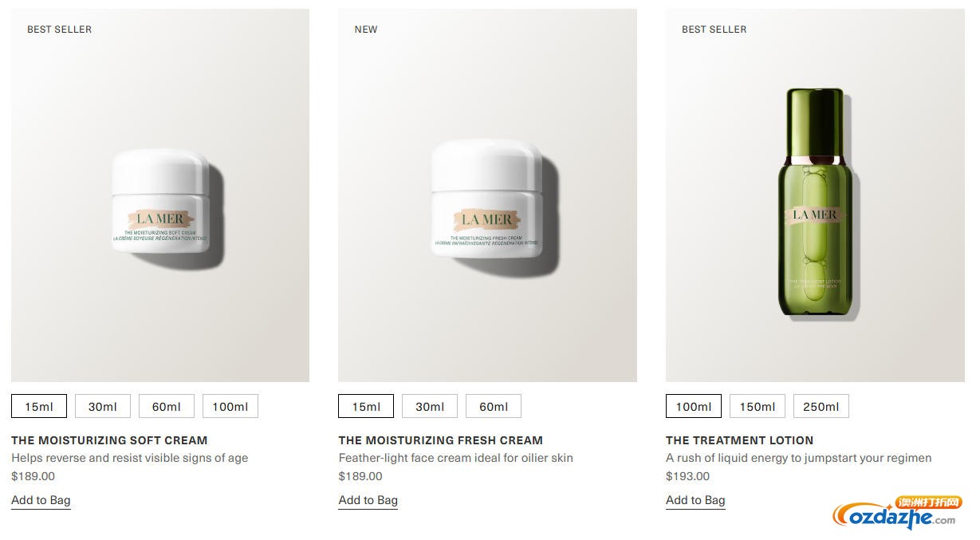Add Moisturizing Fresh Cream to bag
The image size is (980, 540).
[x=368, y=500]
